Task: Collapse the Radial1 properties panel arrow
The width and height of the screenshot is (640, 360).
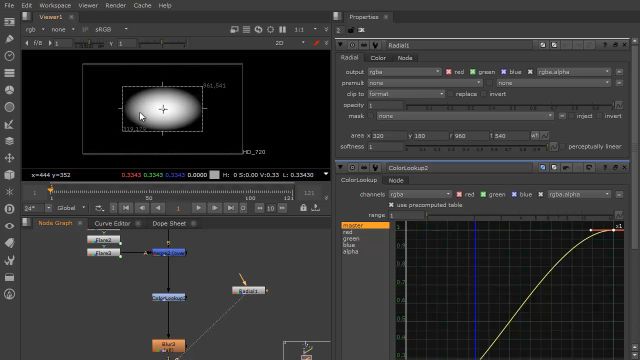Action: pyautogui.click(x=340, y=45)
